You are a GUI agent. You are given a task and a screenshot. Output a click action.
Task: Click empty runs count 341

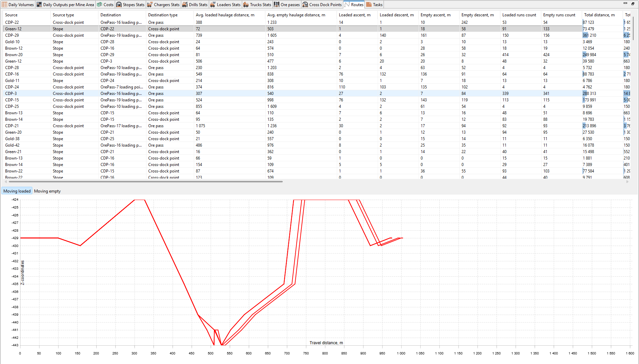(546, 94)
